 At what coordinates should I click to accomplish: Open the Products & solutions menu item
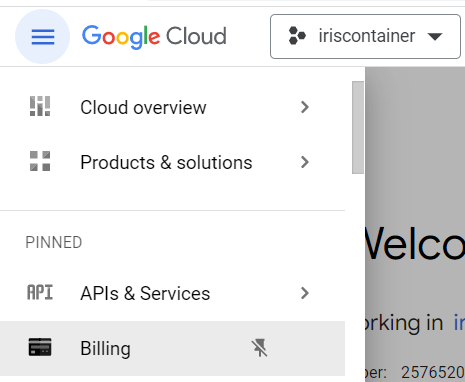(172, 162)
